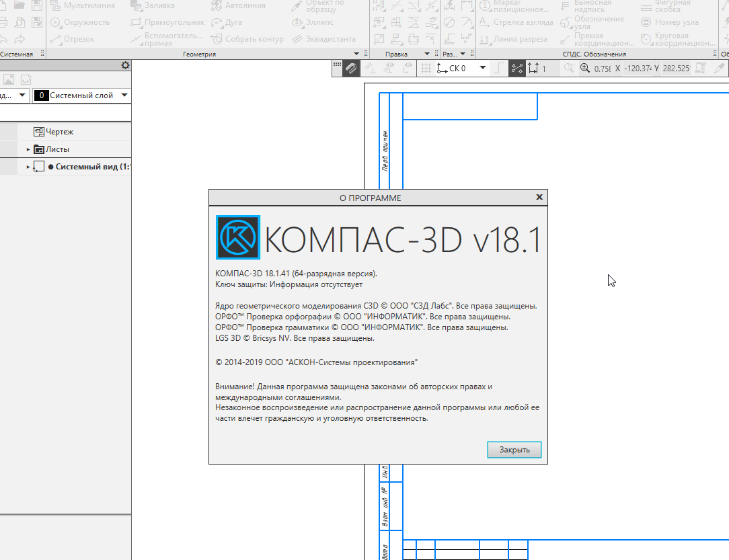Click the "© 2014-2019 ООО" copyright line
Viewport: 729px width, 560px height.
[316, 362]
